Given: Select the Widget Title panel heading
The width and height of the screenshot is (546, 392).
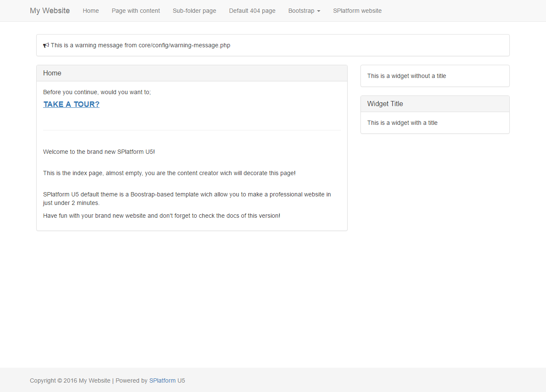Looking at the screenshot, I should [x=385, y=104].
